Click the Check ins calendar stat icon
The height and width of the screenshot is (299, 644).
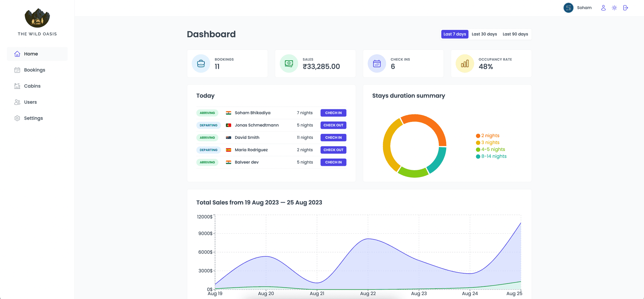pyautogui.click(x=377, y=64)
